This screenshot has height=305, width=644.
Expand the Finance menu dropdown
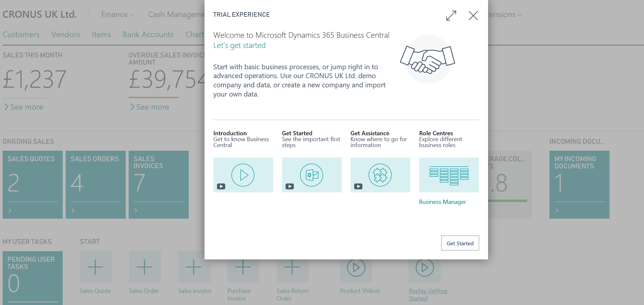(x=118, y=15)
